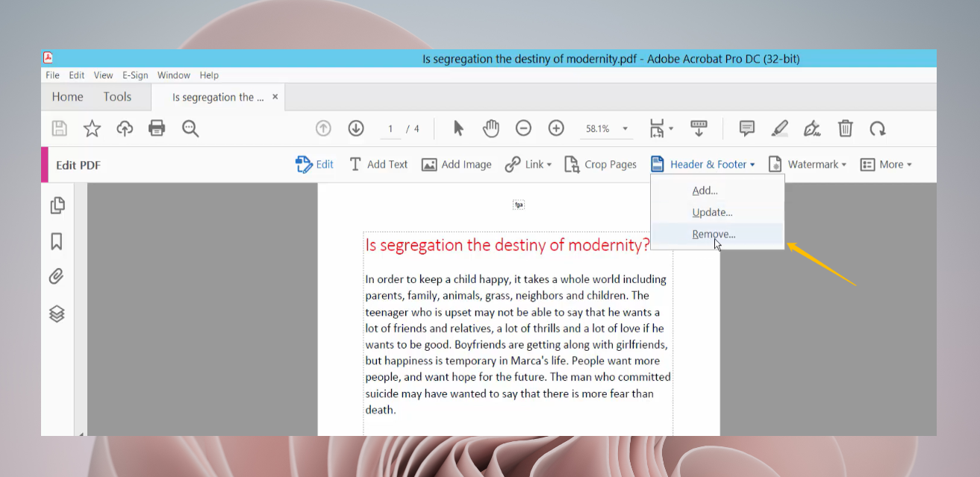Expand the More options menu

[x=886, y=164]
